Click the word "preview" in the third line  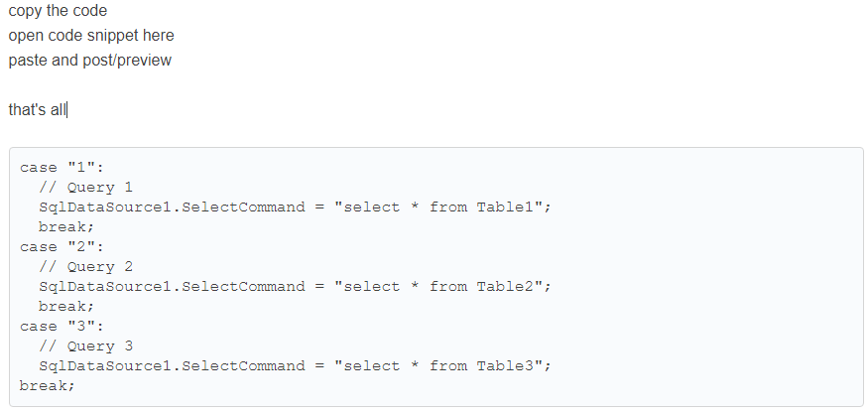click(144, 61)
